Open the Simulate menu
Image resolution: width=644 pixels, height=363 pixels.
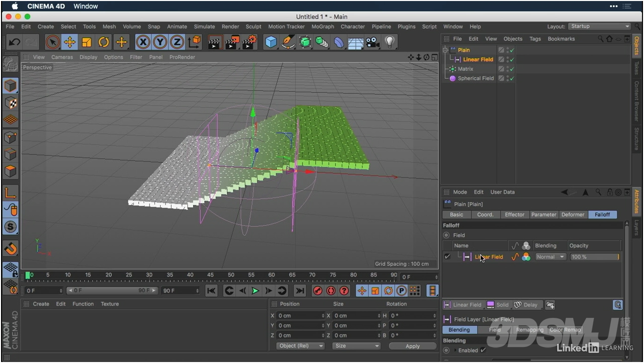(x=204, y=27)
